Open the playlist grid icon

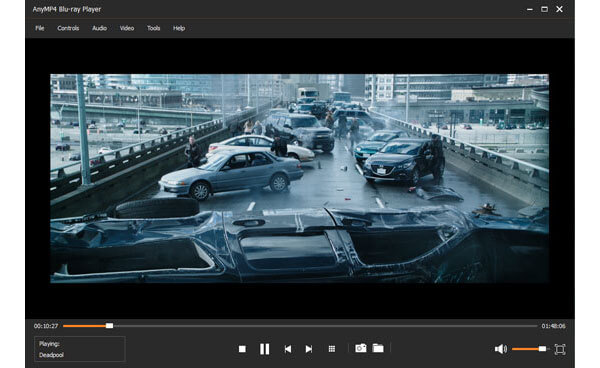coord(332,349)
